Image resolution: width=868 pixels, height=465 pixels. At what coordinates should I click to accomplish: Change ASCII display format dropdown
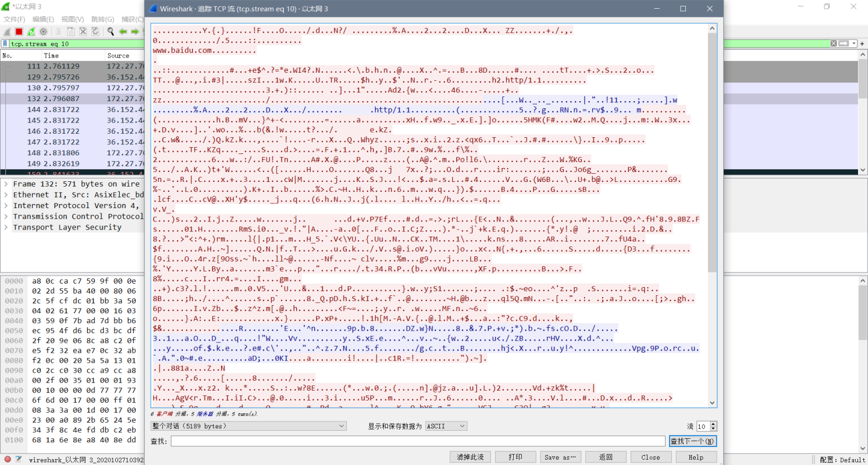pos(446,425)
